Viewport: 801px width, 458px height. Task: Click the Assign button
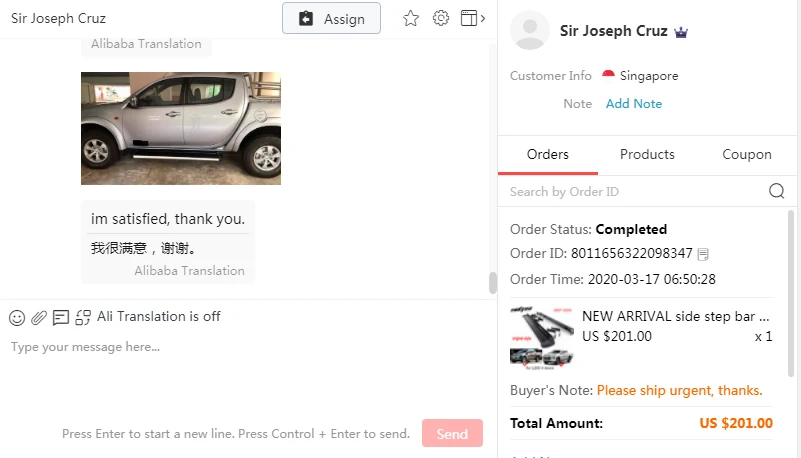pyautogui.click(x=331, y=18)
